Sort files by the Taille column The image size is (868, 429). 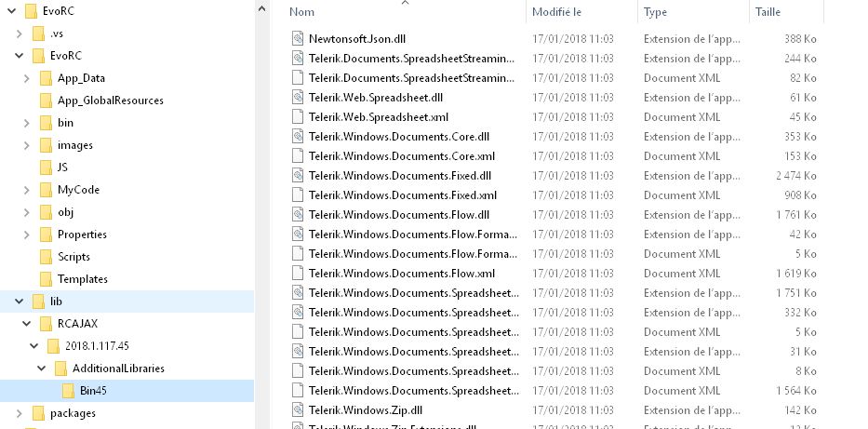[x=768, y=12]
